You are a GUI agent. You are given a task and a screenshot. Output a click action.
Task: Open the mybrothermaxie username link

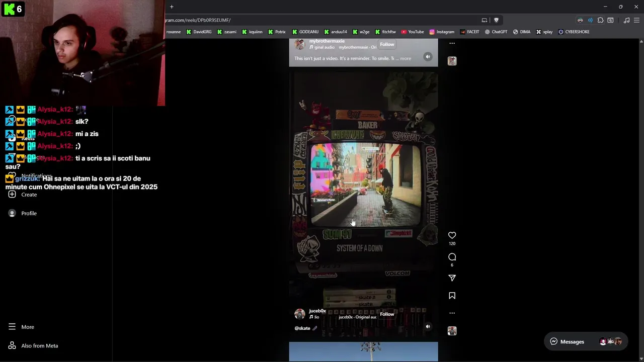(x=327, y=41)
